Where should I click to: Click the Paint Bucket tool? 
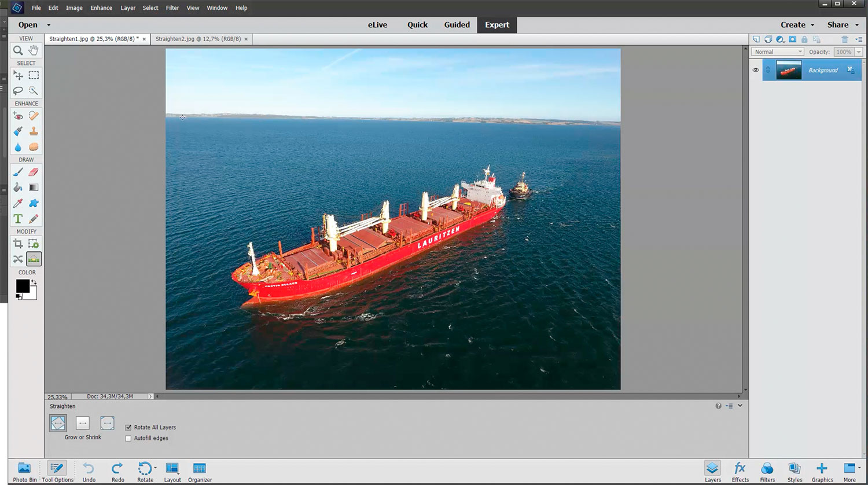(18, 188)
